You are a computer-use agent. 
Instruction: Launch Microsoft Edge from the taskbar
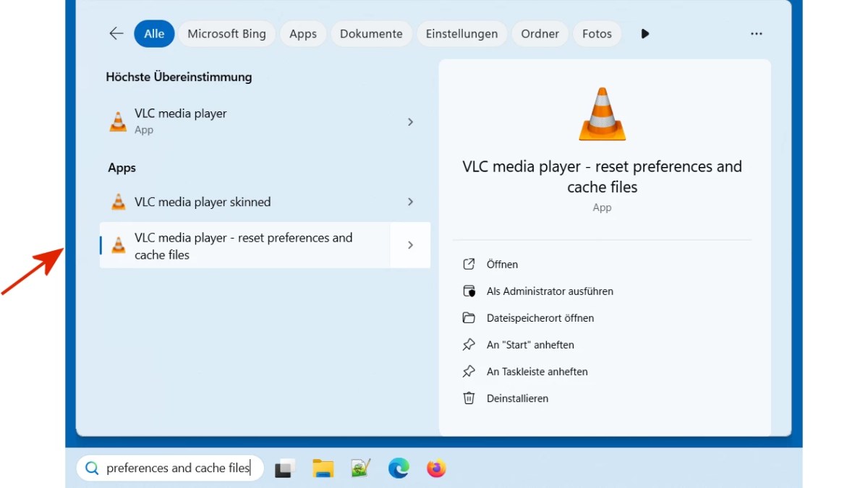click(x=399, y=468)
